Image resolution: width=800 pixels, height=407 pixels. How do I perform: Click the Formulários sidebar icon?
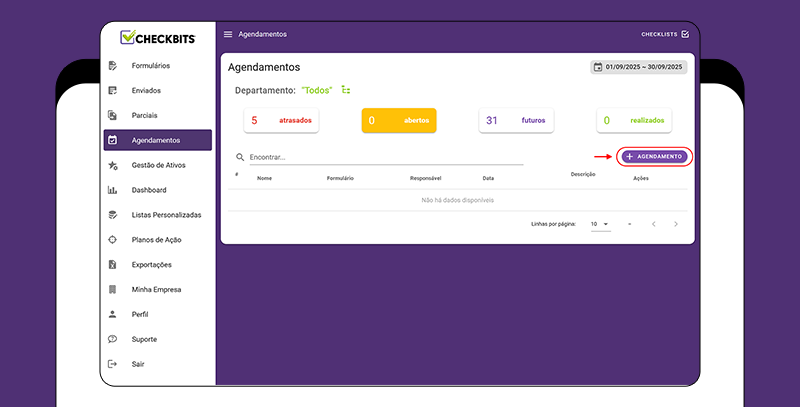point(113,65)
